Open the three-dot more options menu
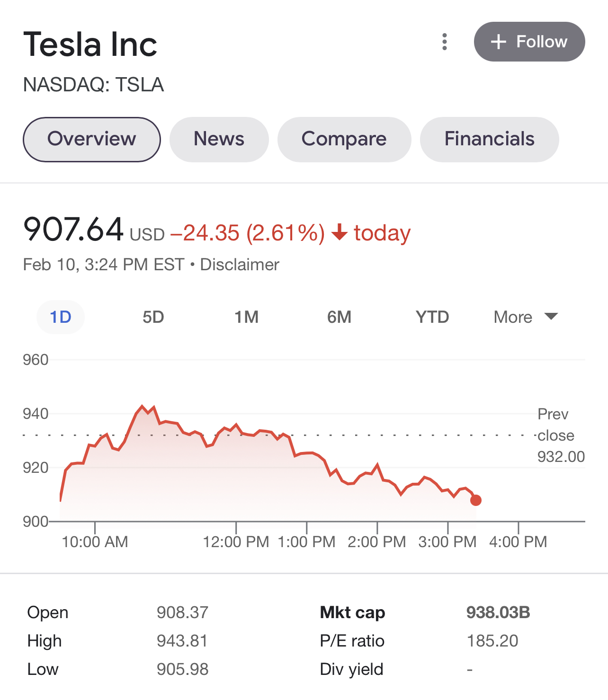This screenshot has width=608, height=700. tap(444, 42)
